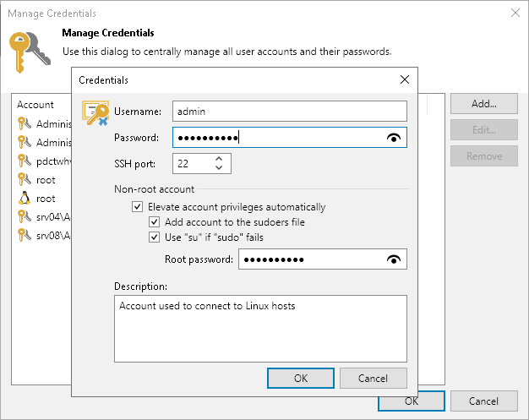Reveal password with eye icon in Password field

pos(392,138)
